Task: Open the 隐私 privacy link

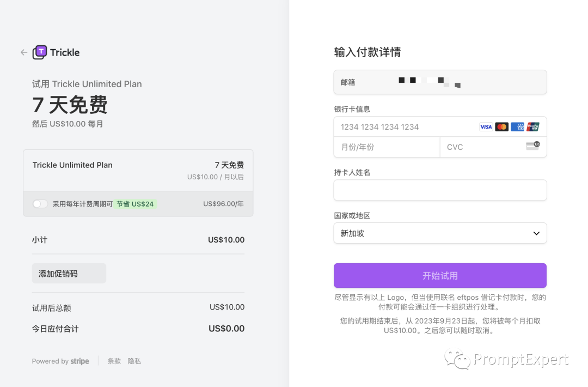Action: click(134, 361)
